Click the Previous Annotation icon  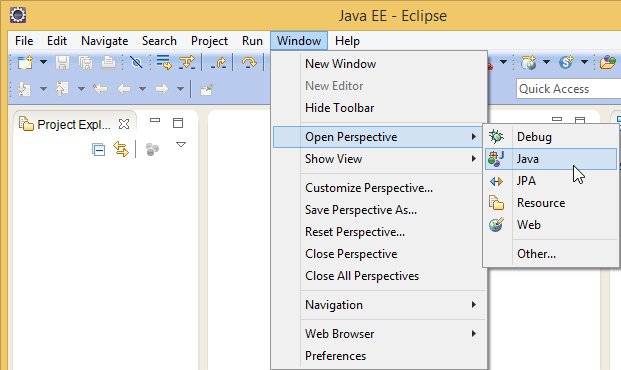tap(62, 89)
